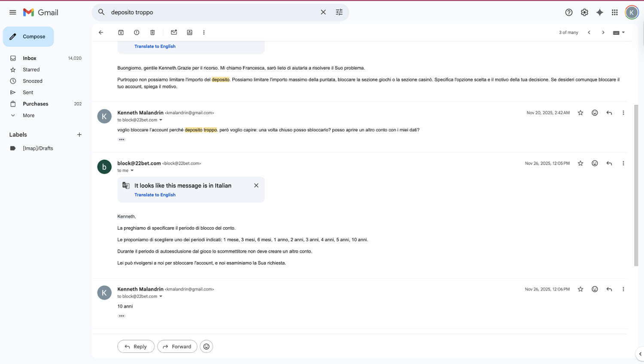The width and height of the screenshot is (644, 364).
Task: Star the Nov 20 Kenneth Malandrin message
Action: pyautogui.click(x=580, y=113)
